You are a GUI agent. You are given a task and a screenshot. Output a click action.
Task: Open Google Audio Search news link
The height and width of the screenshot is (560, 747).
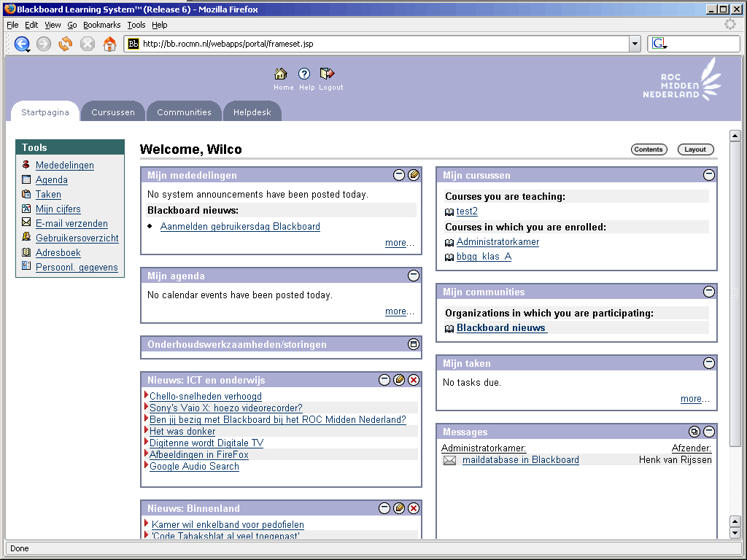pos(194,466)
